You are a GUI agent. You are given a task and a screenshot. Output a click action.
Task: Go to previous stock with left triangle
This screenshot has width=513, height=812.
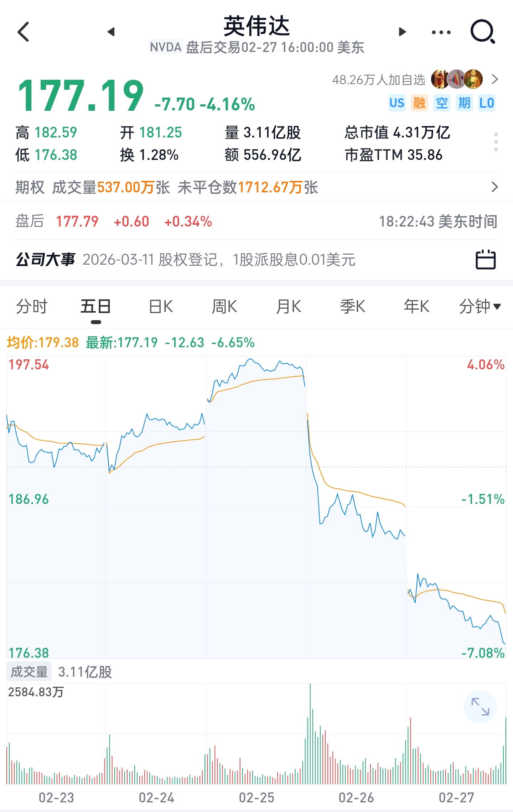111,32
